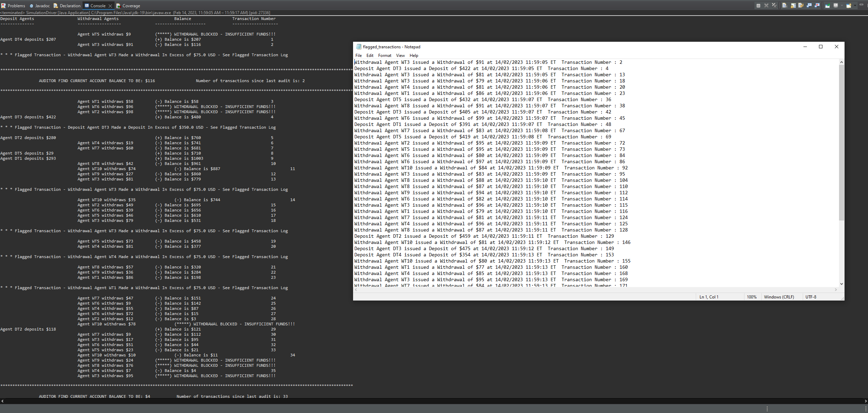Close the Console view tab

pos(110,6)
